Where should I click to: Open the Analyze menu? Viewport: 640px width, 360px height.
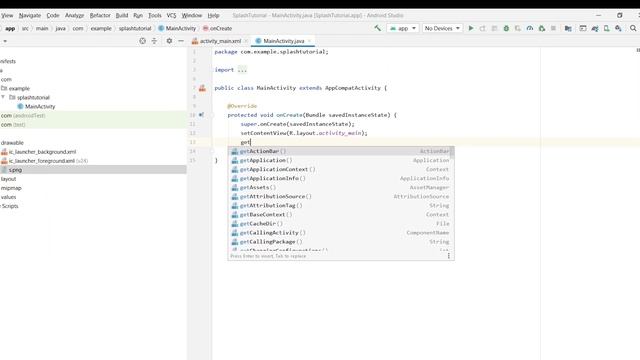pos(74,15)
